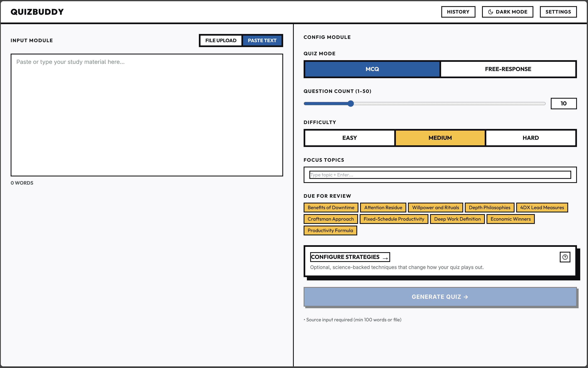Screen dimensions: 588x368
Task: Select MCQ quiz mode
Action: click(x=372, y=69)
